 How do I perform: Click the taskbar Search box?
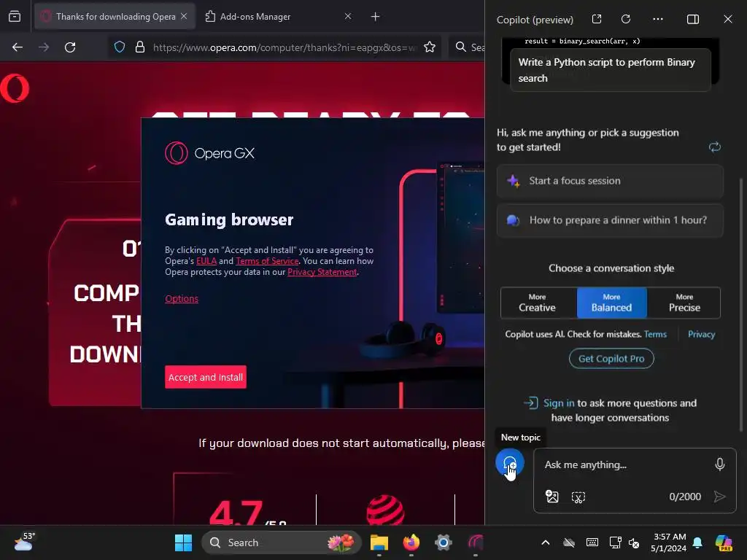282,542
